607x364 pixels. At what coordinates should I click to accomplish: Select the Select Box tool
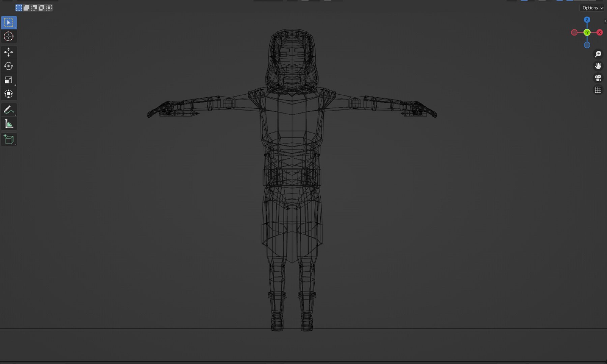(x=9, y=23)
